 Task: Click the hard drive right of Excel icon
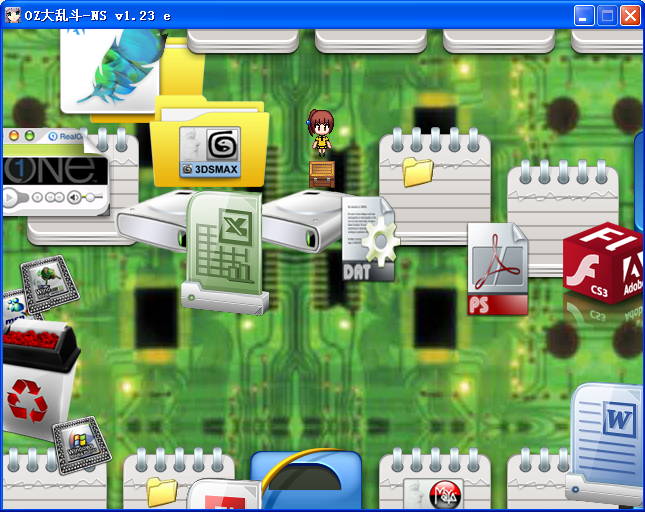[304, 220]
